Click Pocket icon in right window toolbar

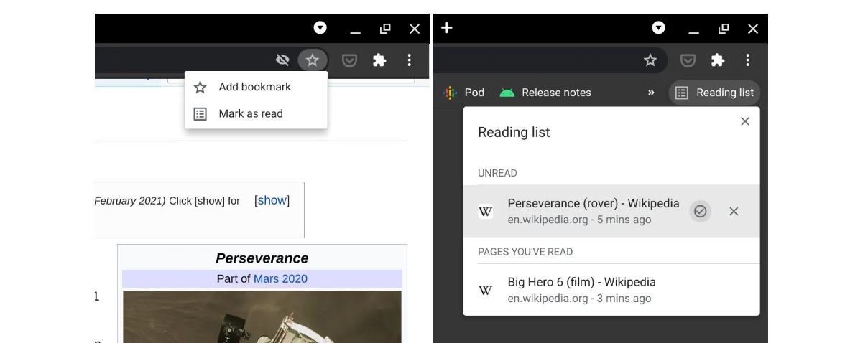click(688, 60)
